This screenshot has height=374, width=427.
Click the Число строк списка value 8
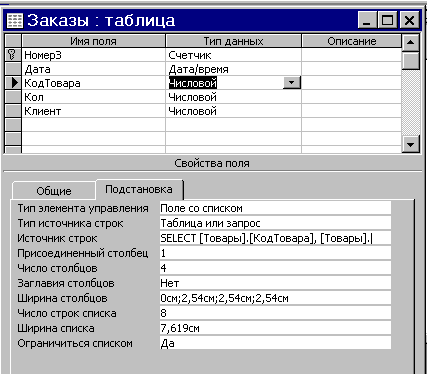coord(275,313)
